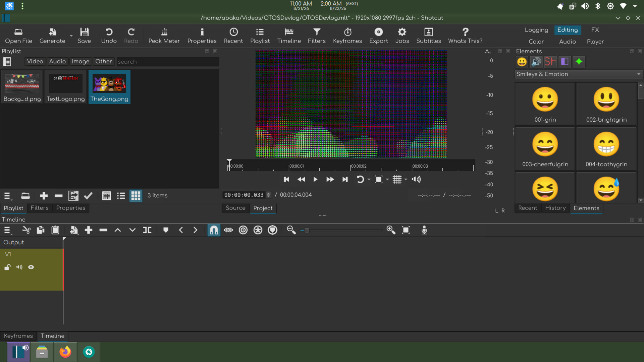Screen dimensions: 644x362
Task: Paste using the timeline clipboard icon
Action: click(55, 230)
